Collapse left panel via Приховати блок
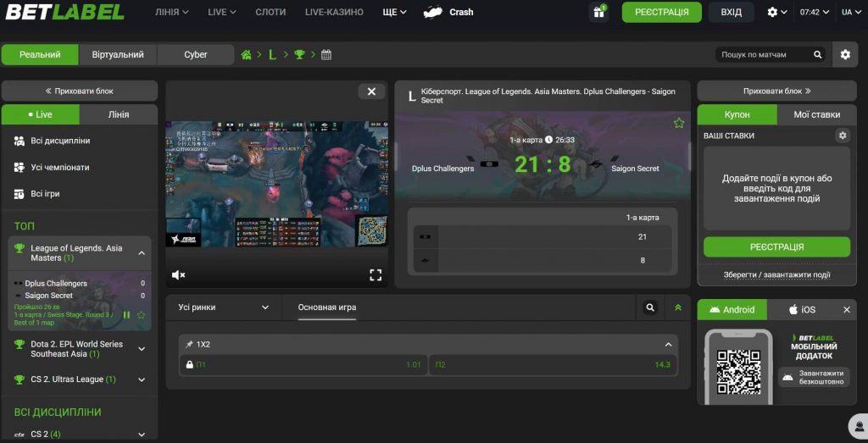The width and height of the screenshot is (868, 443). [79, 91]
